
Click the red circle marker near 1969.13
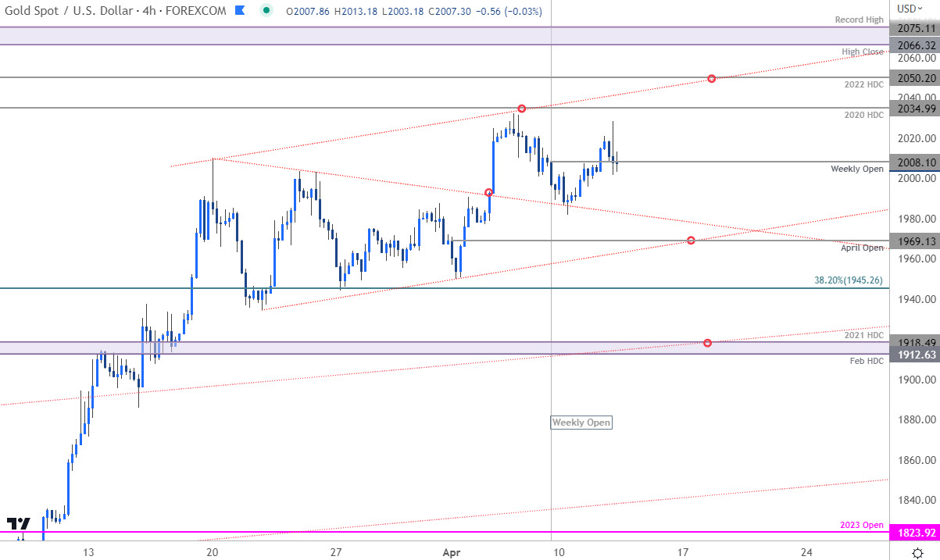point(691,241)
